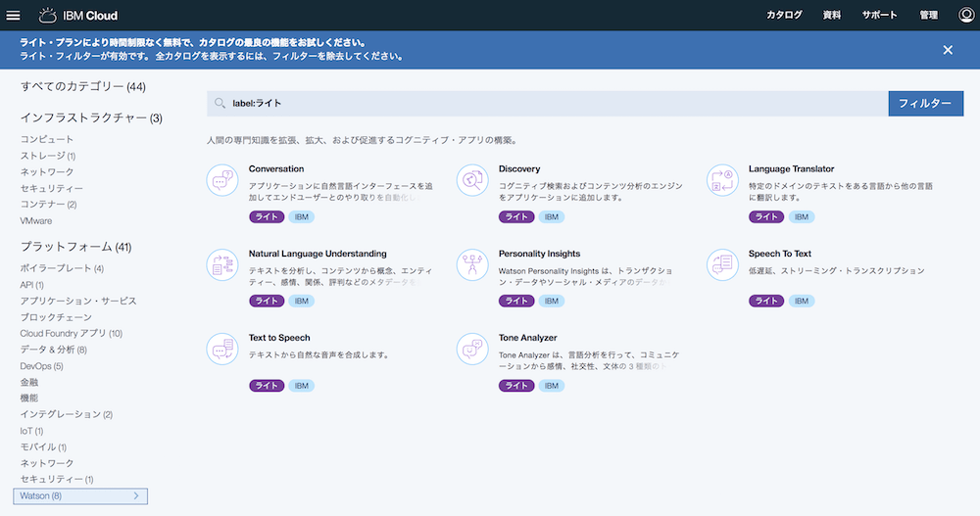Select ボイラープレート (4) category
Screen dimensions: 980x516
62,268
